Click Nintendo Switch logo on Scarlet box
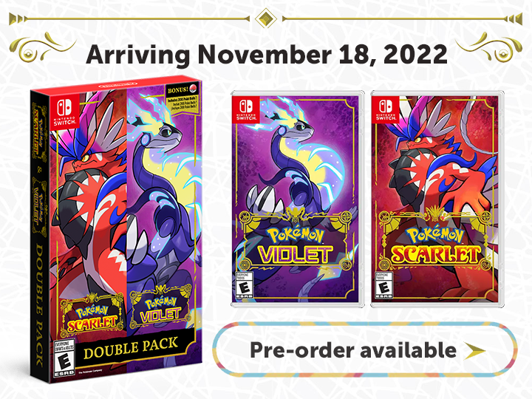The image size is (532, 399). click(x=386, y=109)
